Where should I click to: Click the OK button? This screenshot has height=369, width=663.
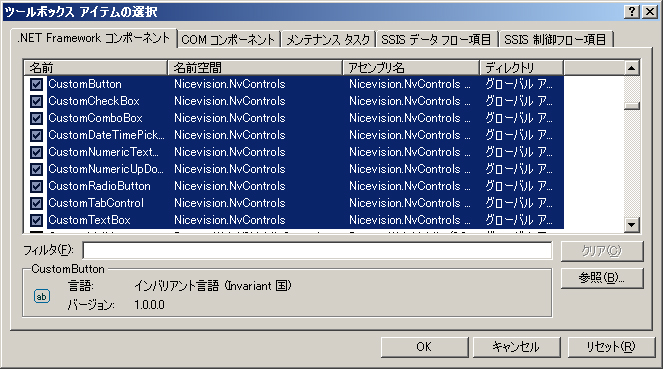[424, 347]
